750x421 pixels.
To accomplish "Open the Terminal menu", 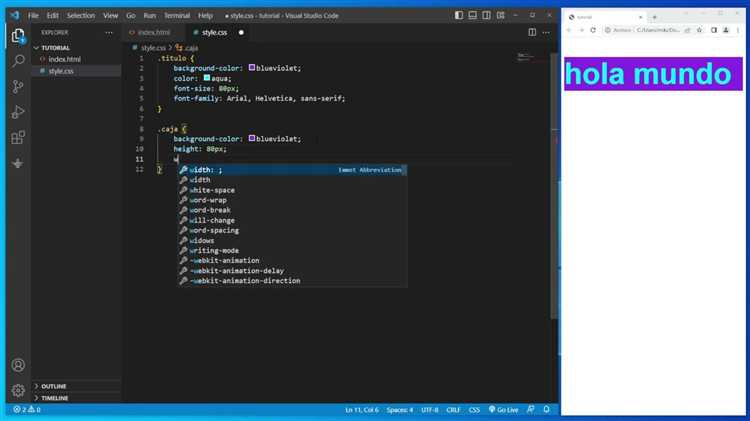I will click(176, 16).
